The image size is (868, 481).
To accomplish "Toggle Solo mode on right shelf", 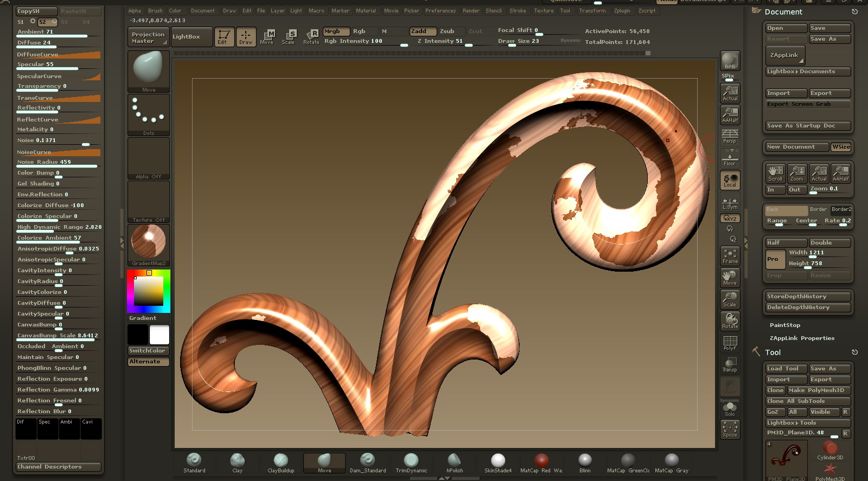I will 730,408.
